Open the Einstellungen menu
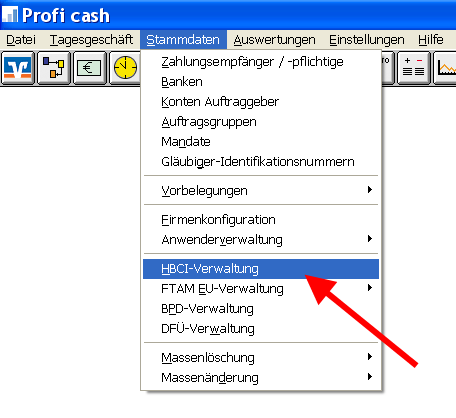The width and height of the screenshot is (456, 418). coord(367,40)
